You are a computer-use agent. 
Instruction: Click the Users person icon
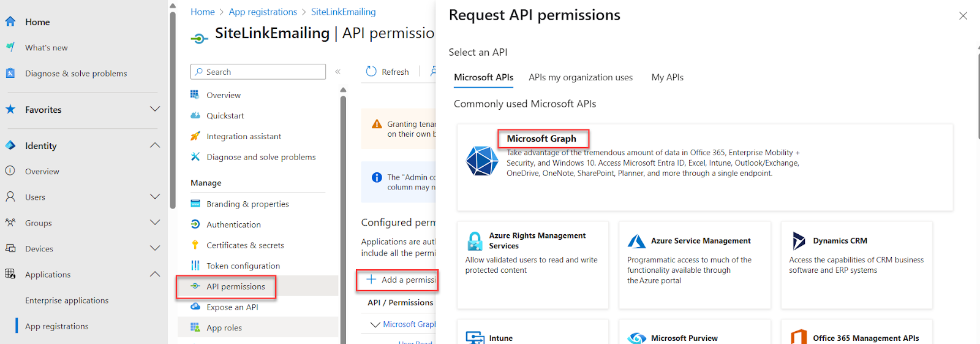pos(10,197)
